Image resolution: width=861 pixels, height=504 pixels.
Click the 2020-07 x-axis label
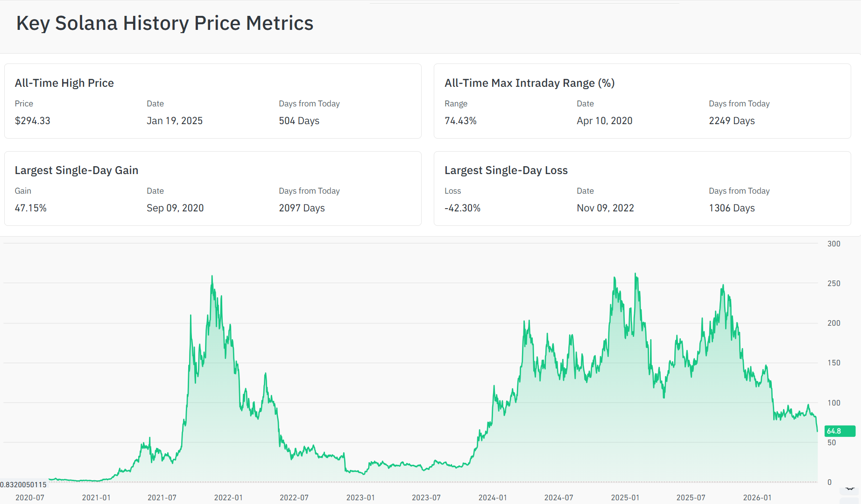[x=30, y=498]
